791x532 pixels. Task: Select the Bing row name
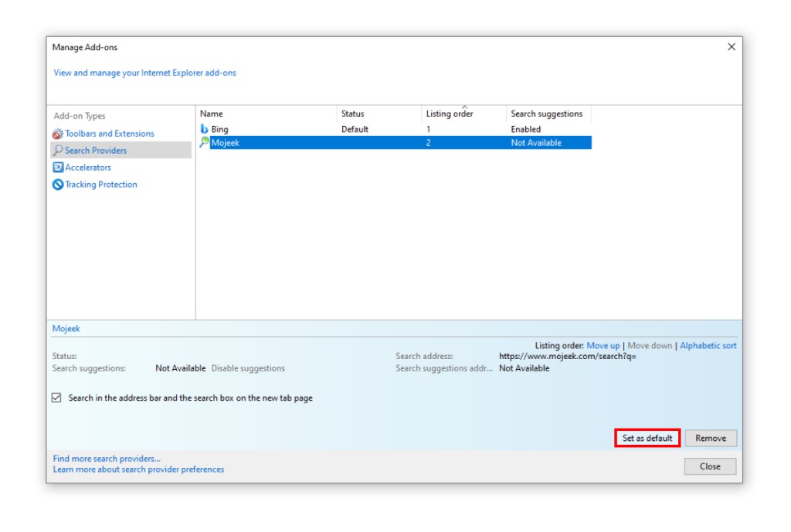pos(219,130)
